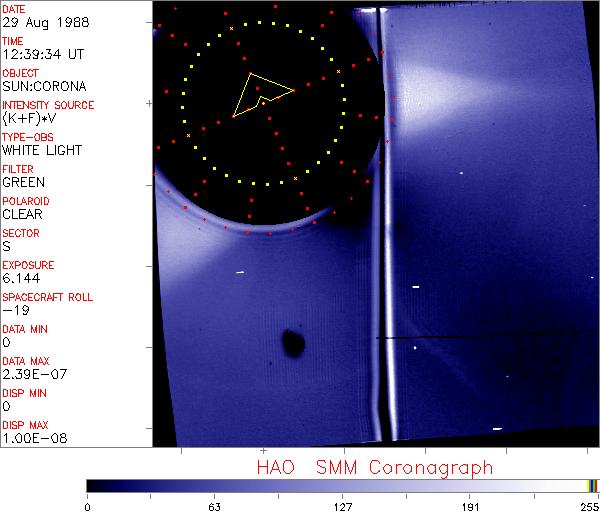Click the CLEAR polaroid value

tap(23, 214)
